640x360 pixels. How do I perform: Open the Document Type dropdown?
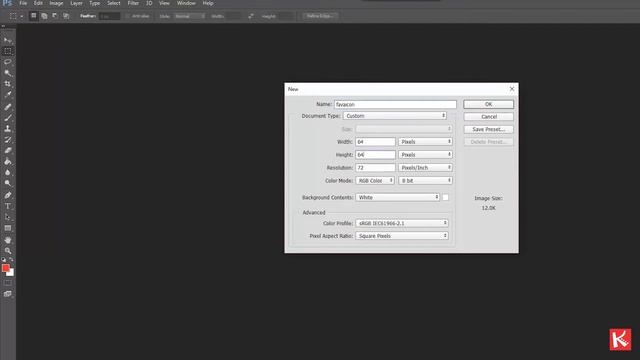pyautogui.click(x=395, y=116)
